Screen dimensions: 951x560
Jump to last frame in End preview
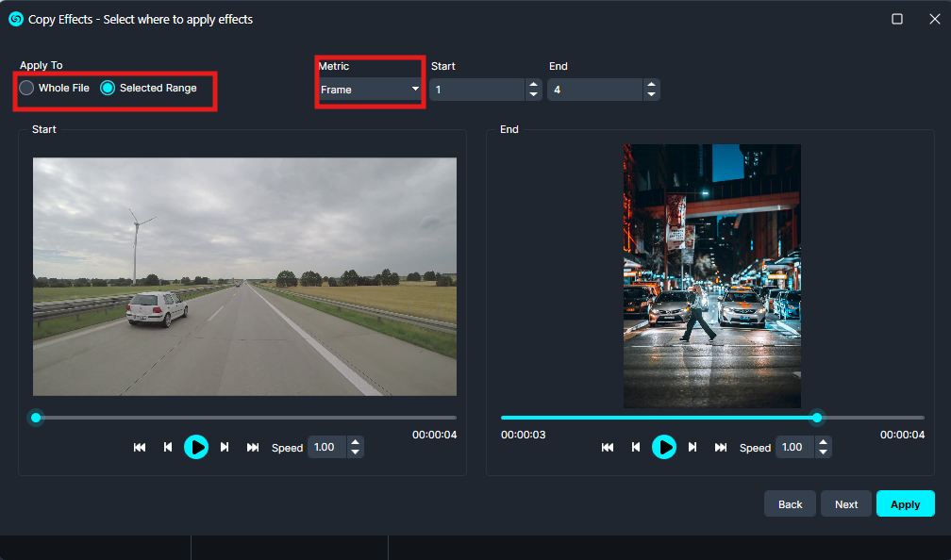[721, 447]
